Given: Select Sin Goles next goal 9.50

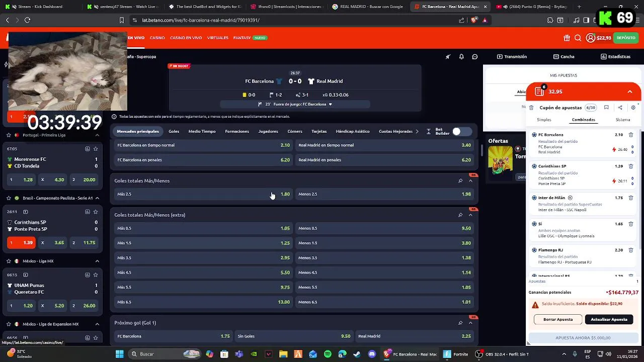Looking at the screenshot, I should [x=294, y=336].
